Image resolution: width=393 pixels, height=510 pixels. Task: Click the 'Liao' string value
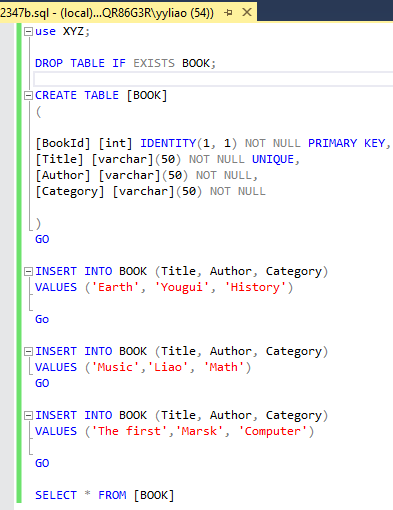(x=168, y=367)
